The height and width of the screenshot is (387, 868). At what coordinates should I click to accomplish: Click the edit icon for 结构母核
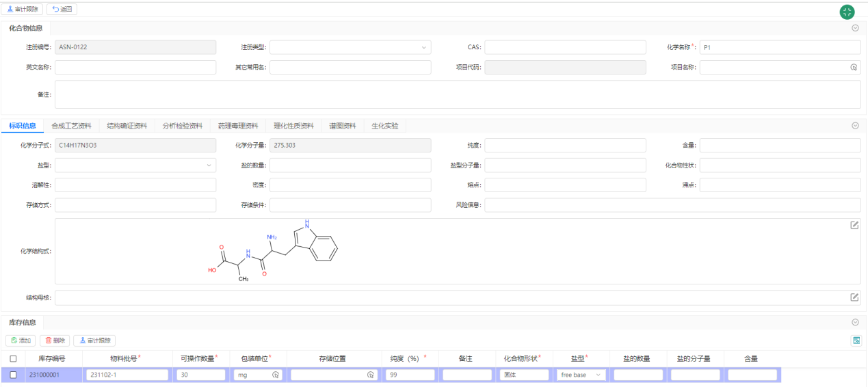(854, 297)
